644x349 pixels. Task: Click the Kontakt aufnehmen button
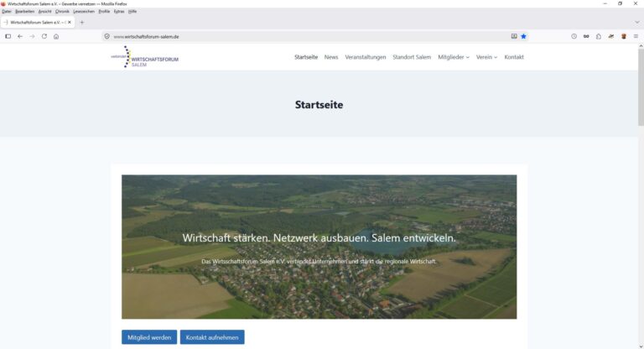[212, 337]
